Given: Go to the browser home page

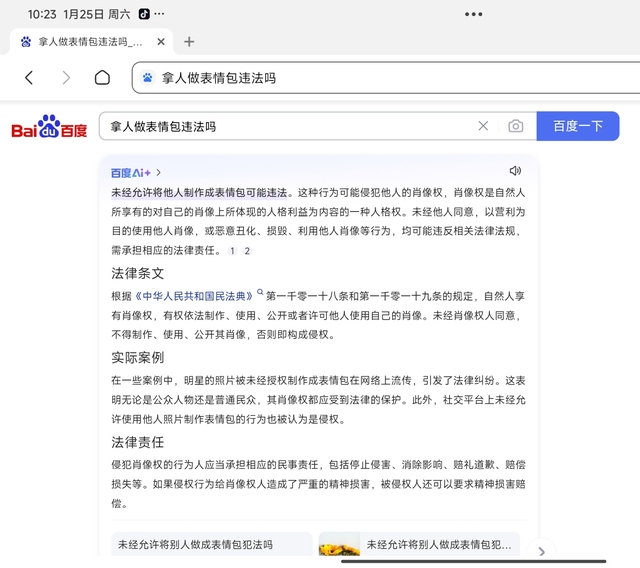Looking at the screenshot, I should [102, 78].
